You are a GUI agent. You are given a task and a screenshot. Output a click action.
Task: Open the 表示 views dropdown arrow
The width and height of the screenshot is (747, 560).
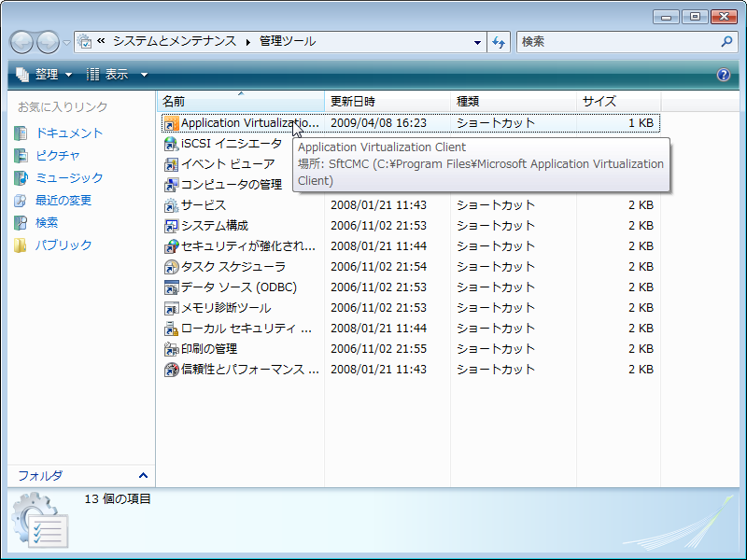(144, 75)
